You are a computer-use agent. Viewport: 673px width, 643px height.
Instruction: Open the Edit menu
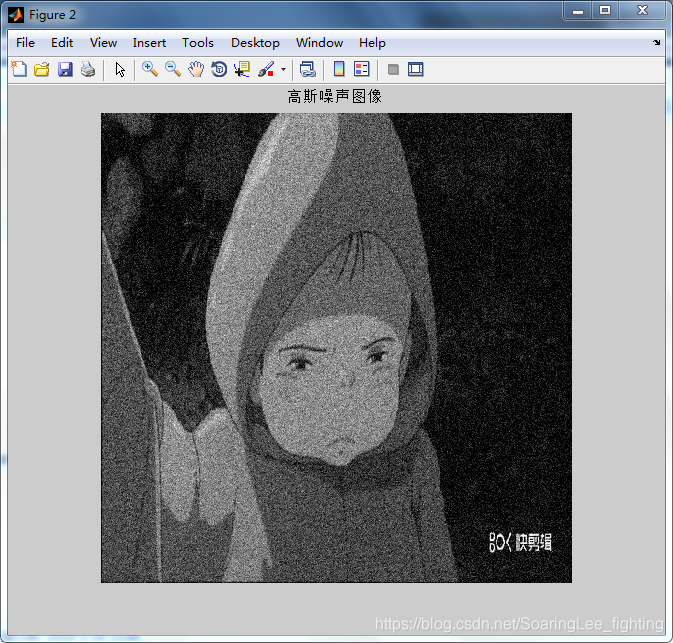pyautogui.click(x=62, y=43)
